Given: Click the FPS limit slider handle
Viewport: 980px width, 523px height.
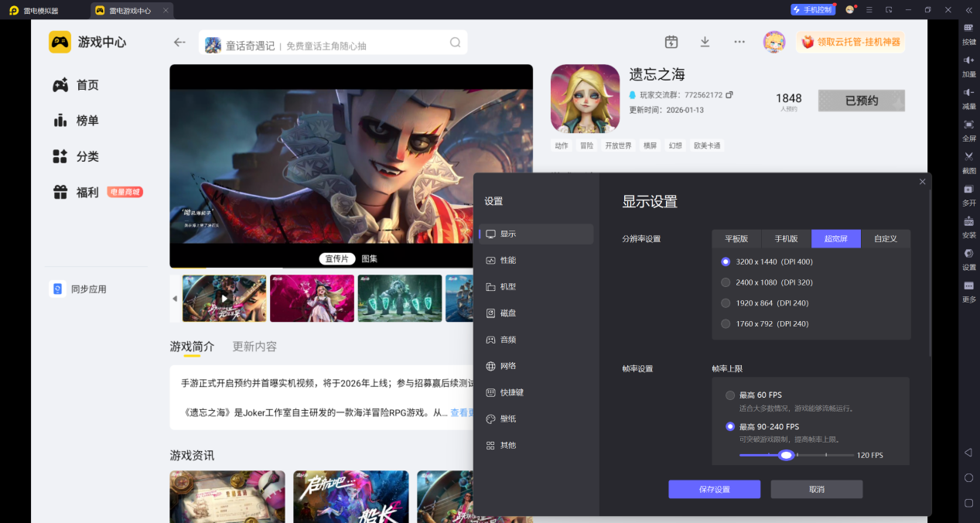Looking at the screenshot, I should coord(787,455).
